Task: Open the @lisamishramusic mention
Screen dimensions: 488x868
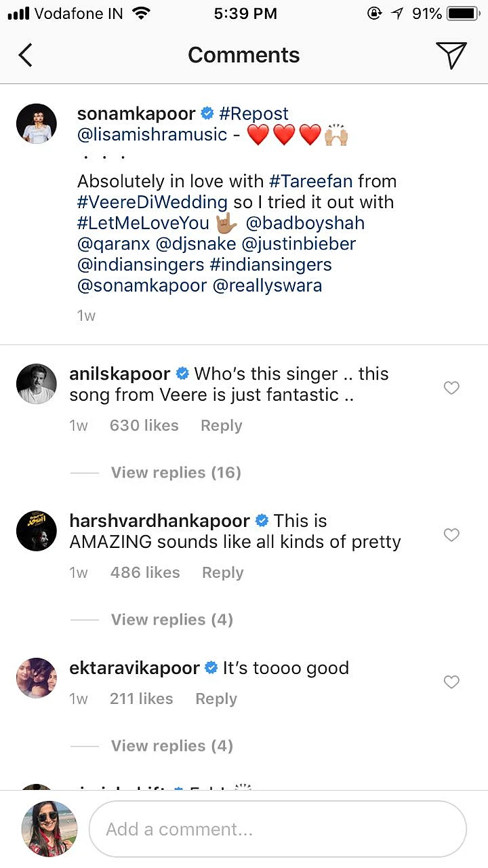Action: tap(152, 134)
